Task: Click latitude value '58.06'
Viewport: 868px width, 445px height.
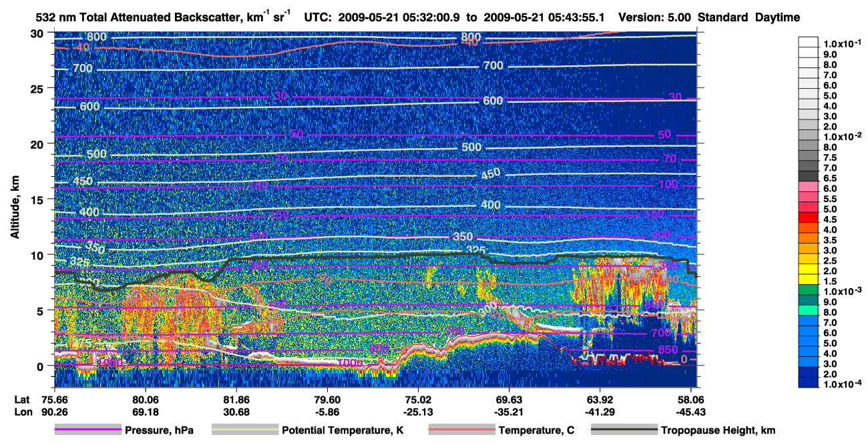Action: coord(690,399)
